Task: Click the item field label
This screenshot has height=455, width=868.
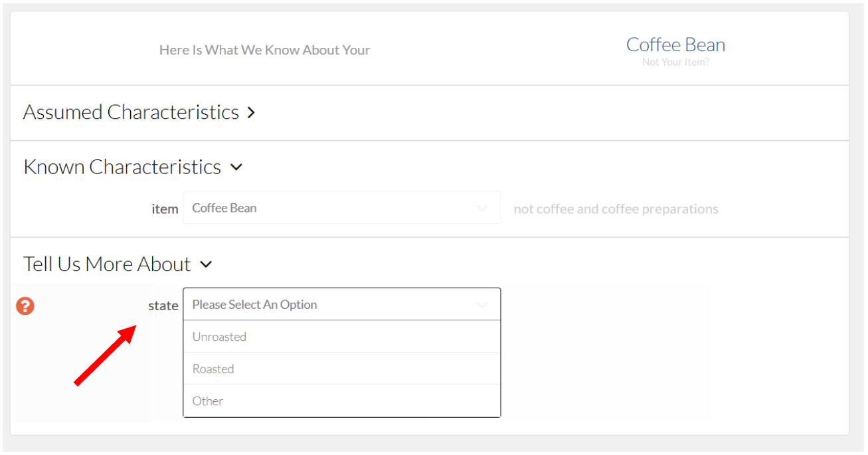Action: (x=165, y=209)
